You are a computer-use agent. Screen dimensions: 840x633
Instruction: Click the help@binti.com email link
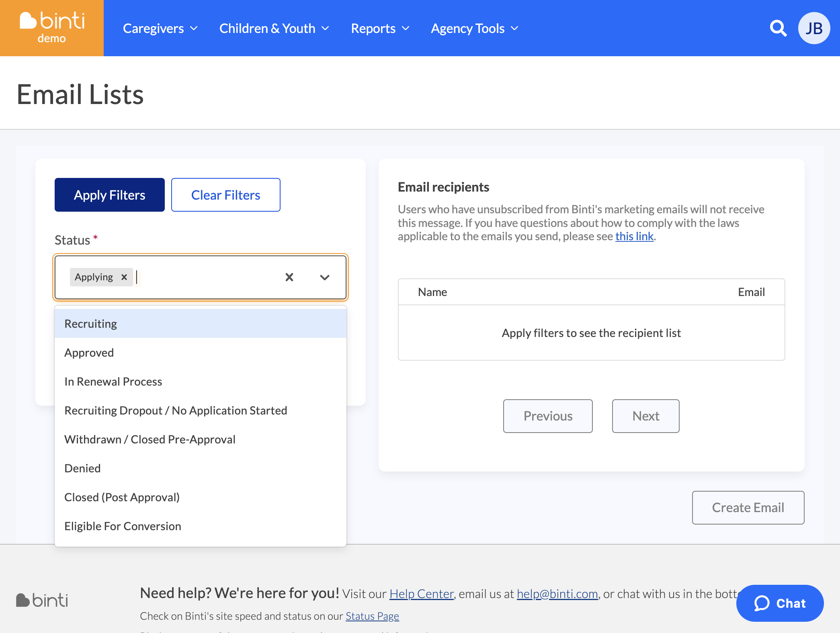point(557,594)
